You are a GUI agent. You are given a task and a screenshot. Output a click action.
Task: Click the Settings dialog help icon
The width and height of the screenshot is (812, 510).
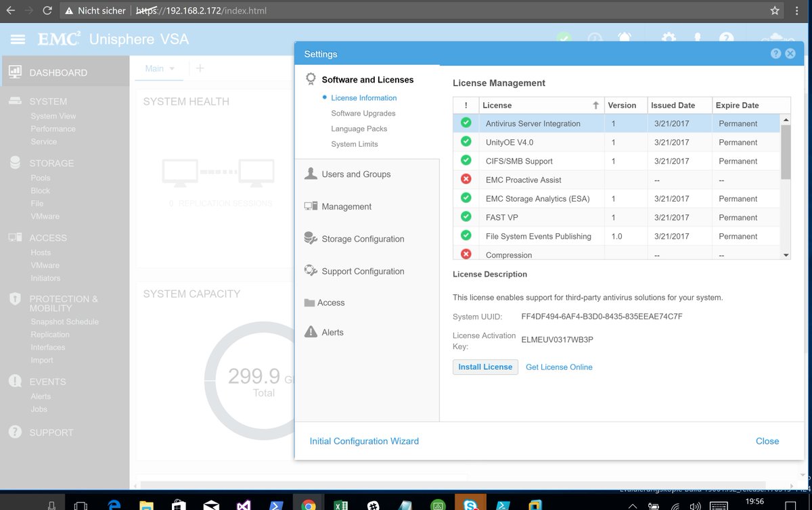coord(776,54)
